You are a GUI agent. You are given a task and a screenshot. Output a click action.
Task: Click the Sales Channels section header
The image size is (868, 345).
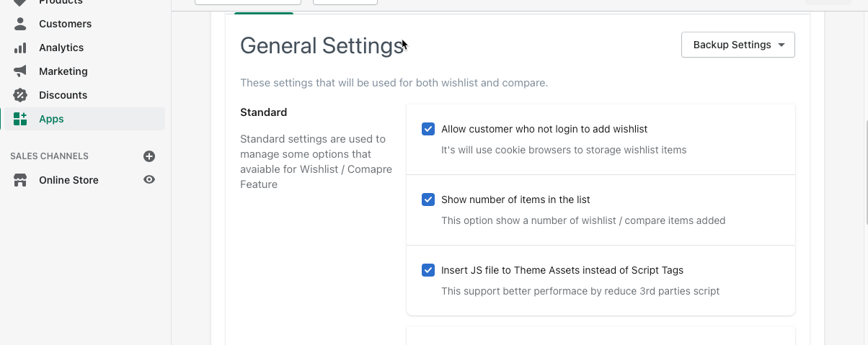point(49,156)
